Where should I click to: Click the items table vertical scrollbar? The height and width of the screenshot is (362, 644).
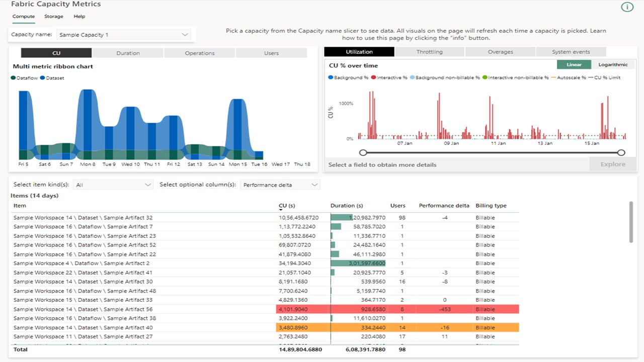[631, 222]
